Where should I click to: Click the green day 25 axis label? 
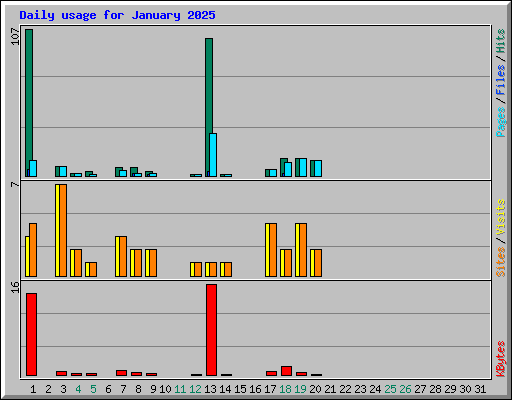390,389
